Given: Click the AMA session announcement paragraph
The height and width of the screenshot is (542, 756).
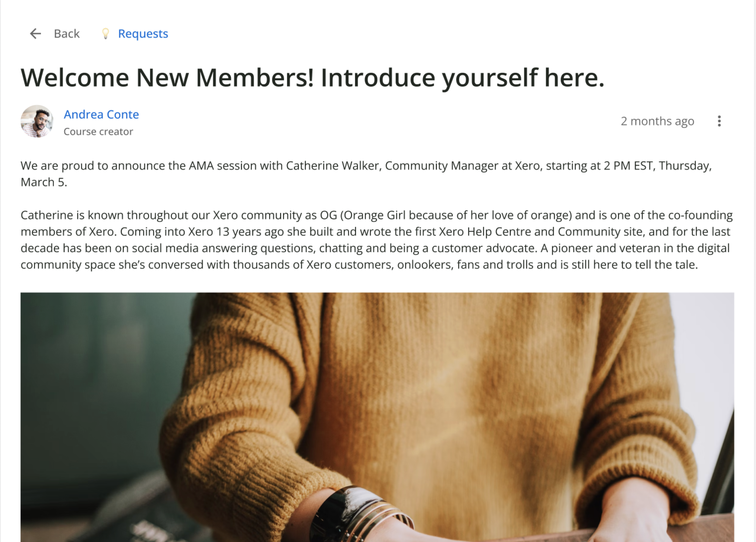Looking at the screenshot, I should coord(366,174).
